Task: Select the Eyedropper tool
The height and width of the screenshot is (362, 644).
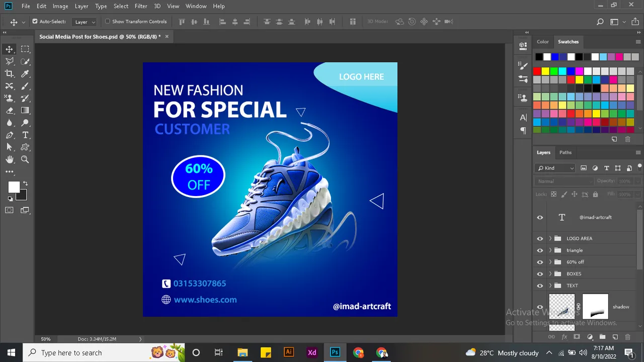Action: tap(25, 73)
